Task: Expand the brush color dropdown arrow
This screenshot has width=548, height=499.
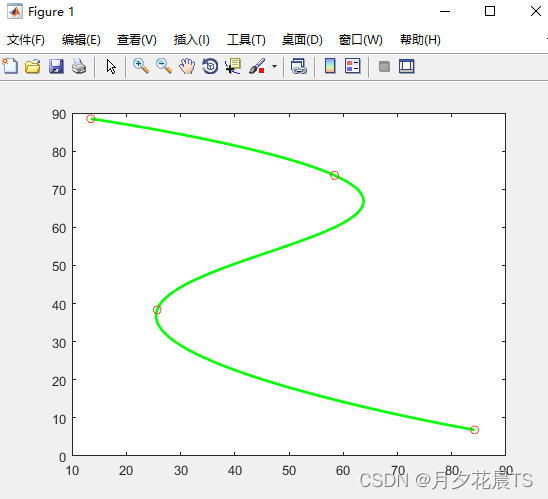Action: coord(274,66)
